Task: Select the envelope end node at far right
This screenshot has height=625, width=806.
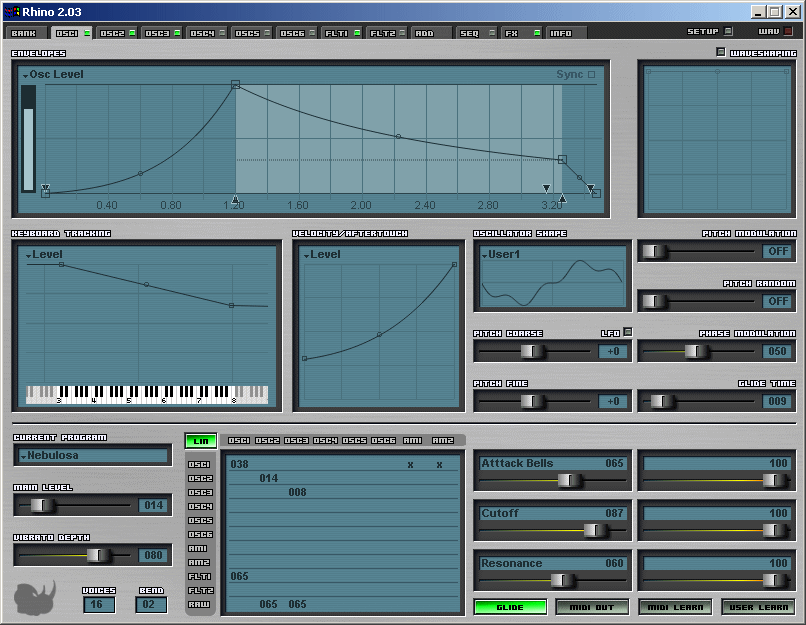Action: coord(596,194)
